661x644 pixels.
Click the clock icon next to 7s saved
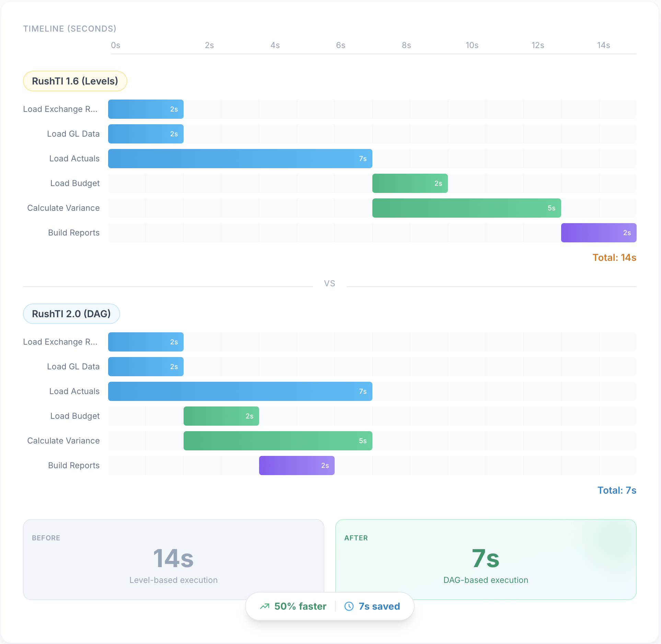coord(349,606)
